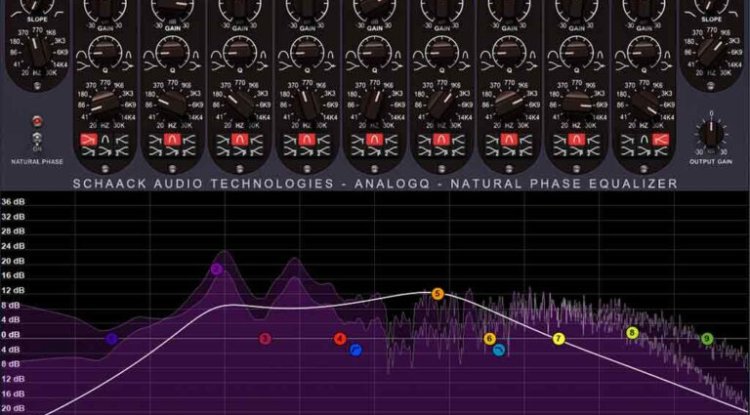750x415 pixels.
Task: Select red-orange node 4 on the EQ graph
Action: [340, 339]
